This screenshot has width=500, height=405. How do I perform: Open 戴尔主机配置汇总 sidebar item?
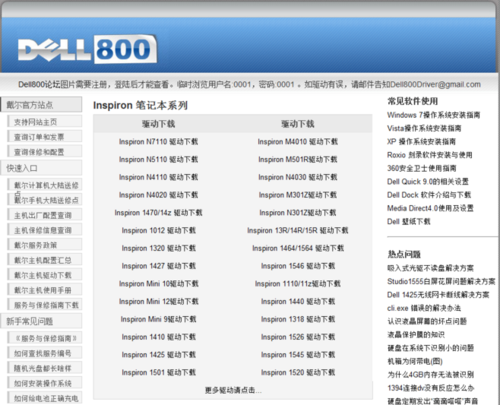45,260
